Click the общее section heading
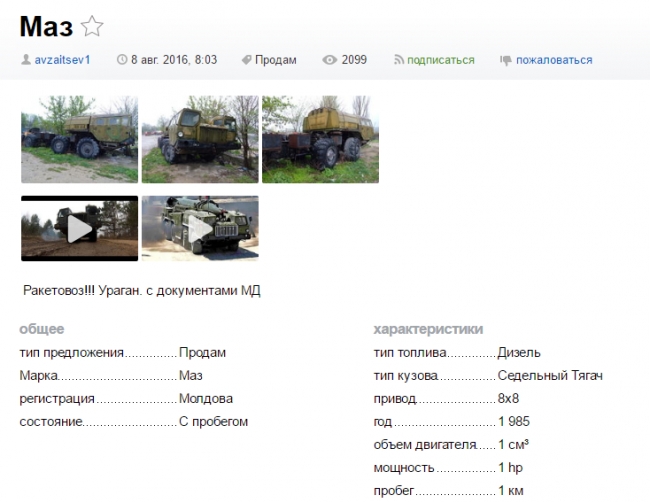 click(42, 329)
